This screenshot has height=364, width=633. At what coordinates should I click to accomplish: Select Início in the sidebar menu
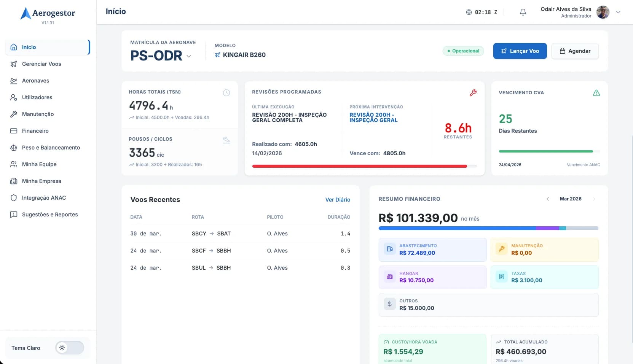29,47
